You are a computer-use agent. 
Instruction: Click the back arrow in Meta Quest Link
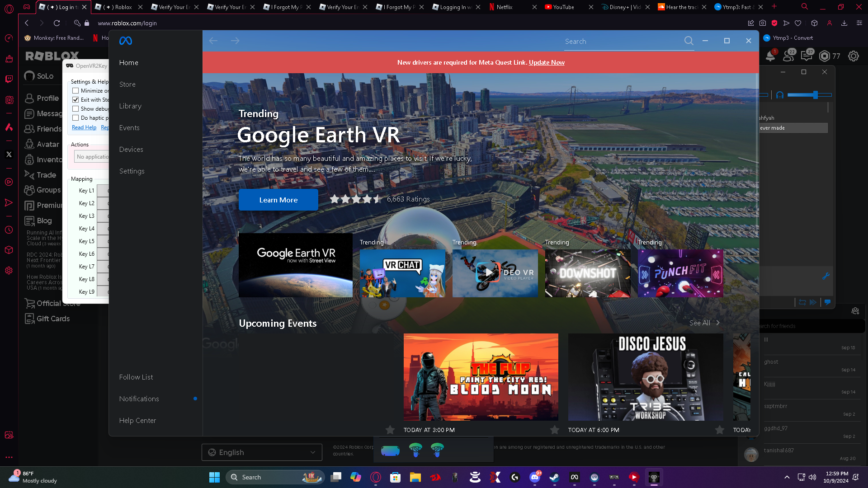(213, 41)
